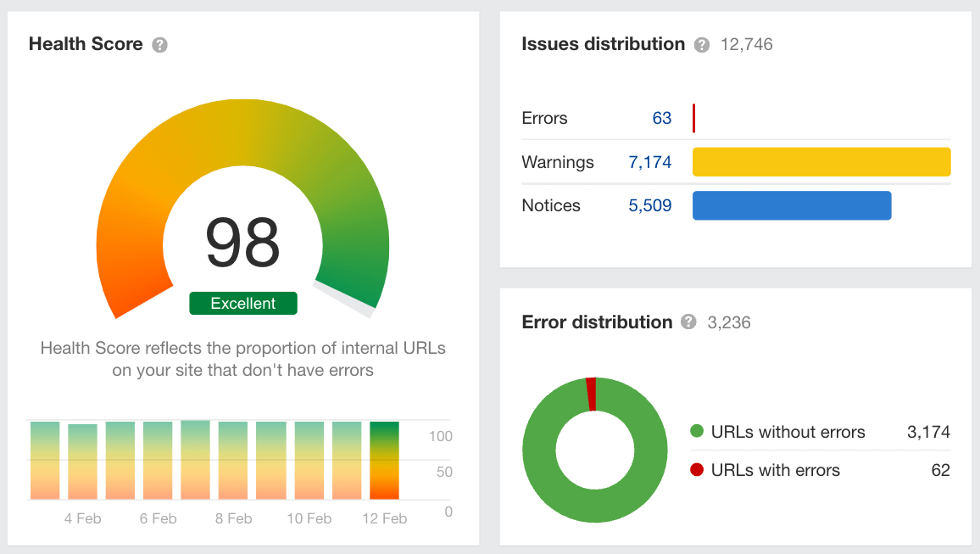Click the Error distribution help icon
Viewport: 980px width, 554px height.
tap(688, 322)
